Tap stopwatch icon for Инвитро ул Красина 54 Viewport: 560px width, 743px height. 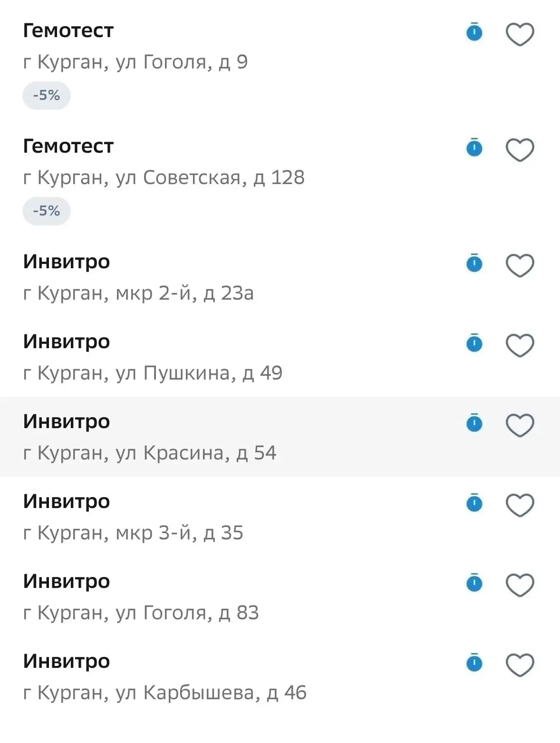474,423
